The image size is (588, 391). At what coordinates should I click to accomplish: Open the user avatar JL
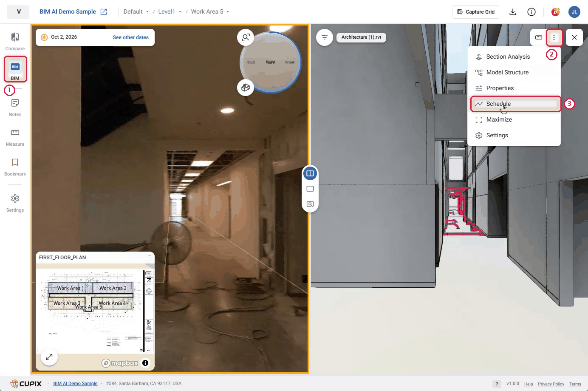click(574, 12)
